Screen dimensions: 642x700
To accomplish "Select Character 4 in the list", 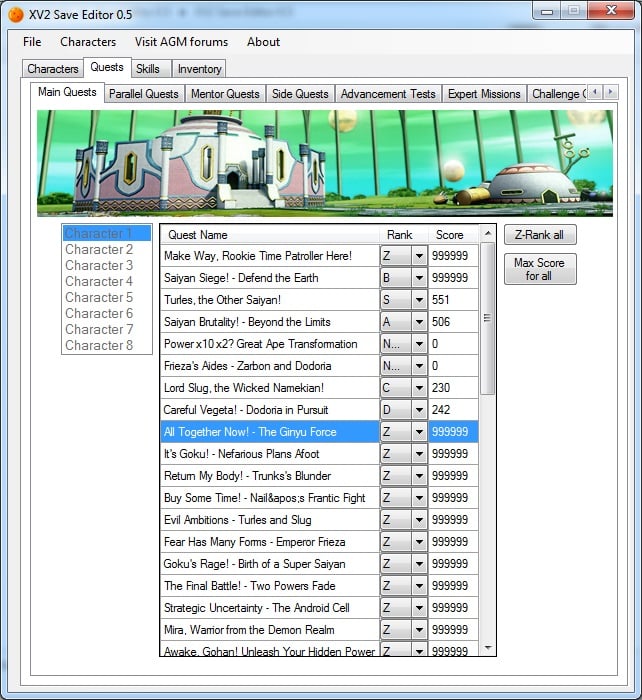I will pyautogui.click(x=107, y=281).
